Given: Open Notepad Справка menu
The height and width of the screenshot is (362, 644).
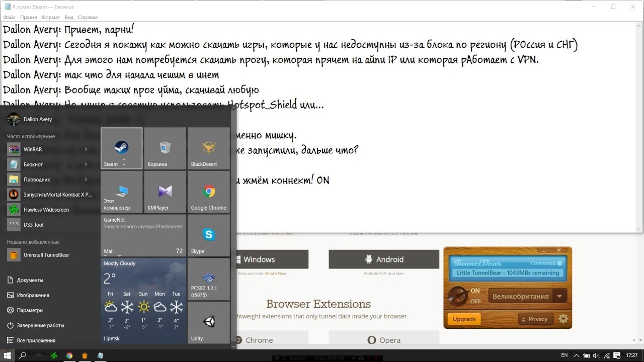Looking at the screenshot, I should [88, 17].
